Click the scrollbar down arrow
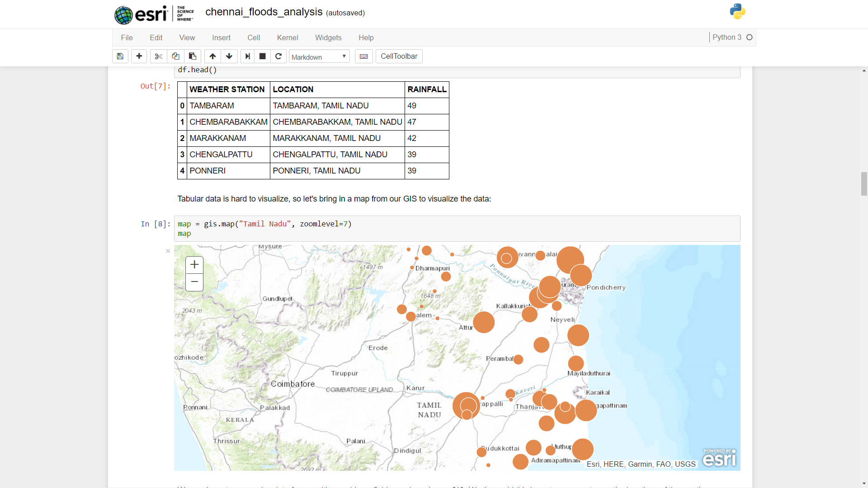The height and width of the screenshot is (488, 868). click(x=864, y=484)
